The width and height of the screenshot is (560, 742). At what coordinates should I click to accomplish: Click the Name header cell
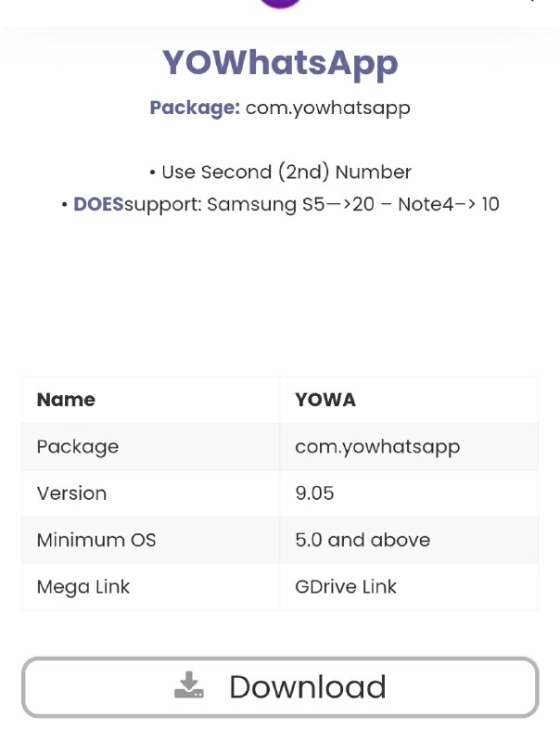coord(66,400)
